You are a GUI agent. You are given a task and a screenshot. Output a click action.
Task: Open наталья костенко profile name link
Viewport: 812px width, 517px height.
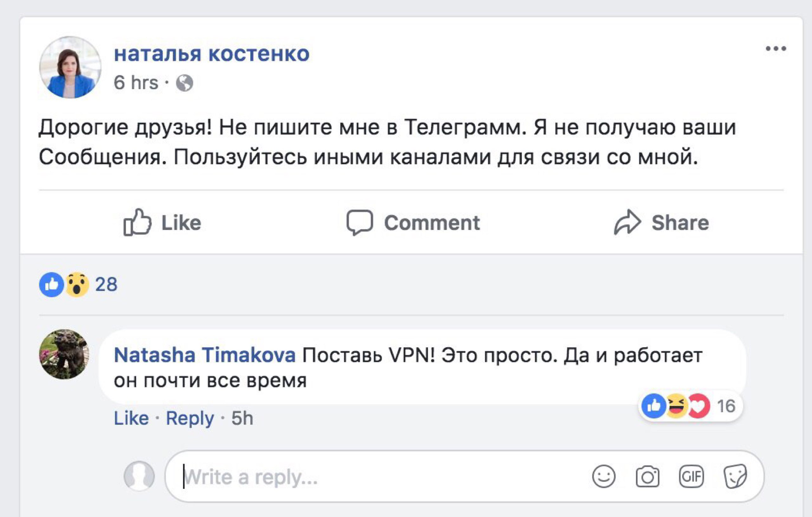(x=212, y=54)
